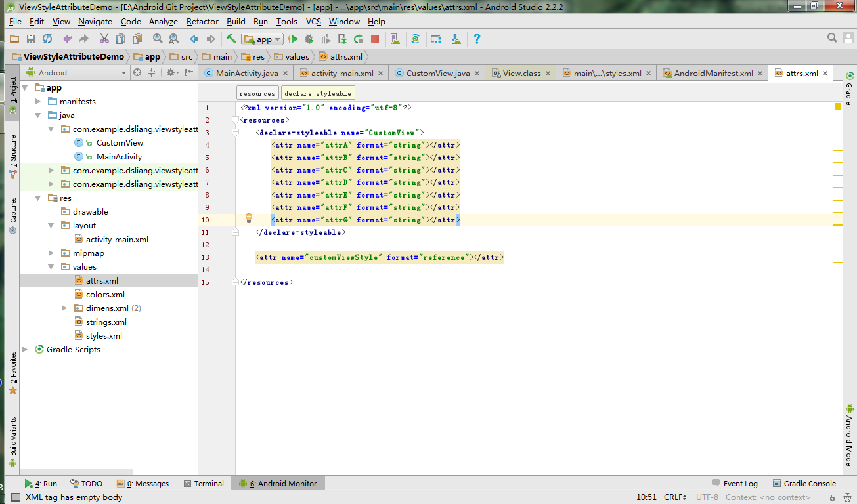The image size is (857, 504).
Task: Open the Android project view dropdown
Action: click(x=76, y=73)
